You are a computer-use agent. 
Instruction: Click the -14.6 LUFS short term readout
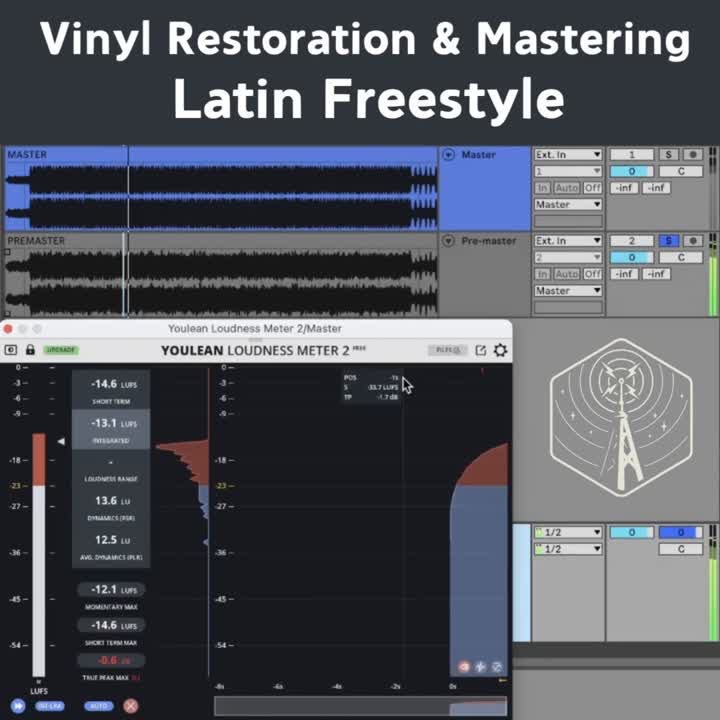111,390
